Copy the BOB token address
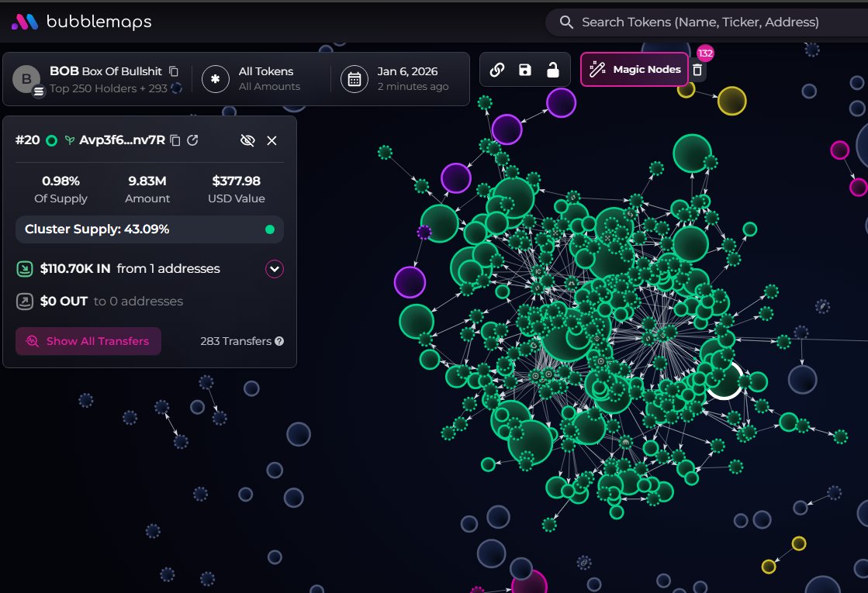This screenshot has width=868, height=593. point(173,71)
